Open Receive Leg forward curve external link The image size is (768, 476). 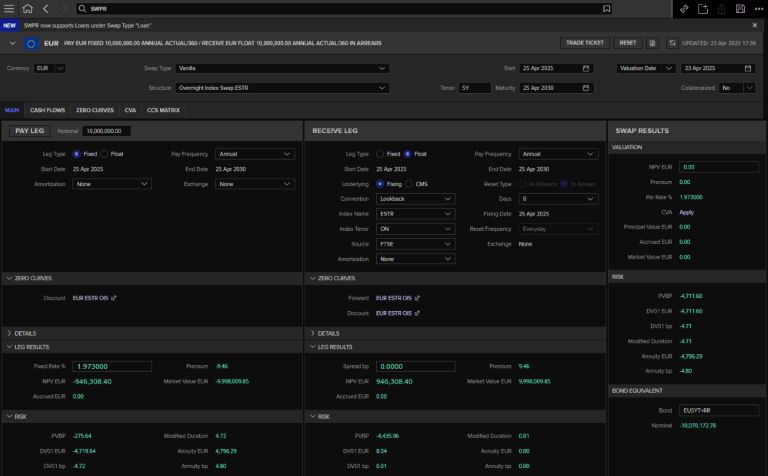click(417, 298)
